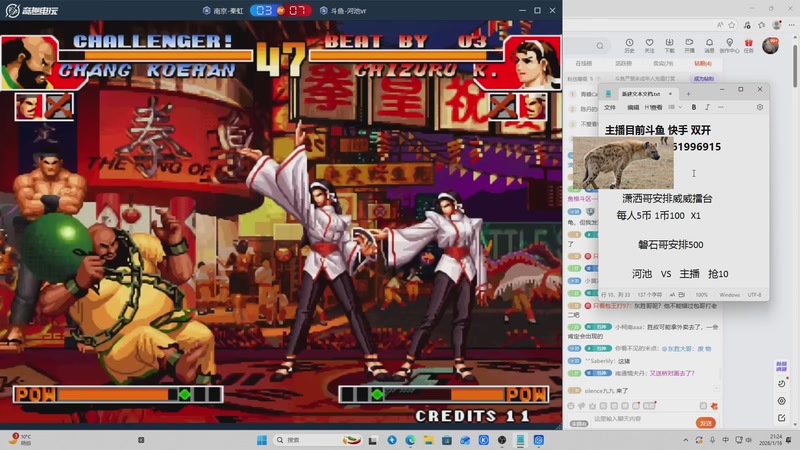Open the 问卷调研 survey sidebar item
The image size is (800, 450).
click(782, 366)
